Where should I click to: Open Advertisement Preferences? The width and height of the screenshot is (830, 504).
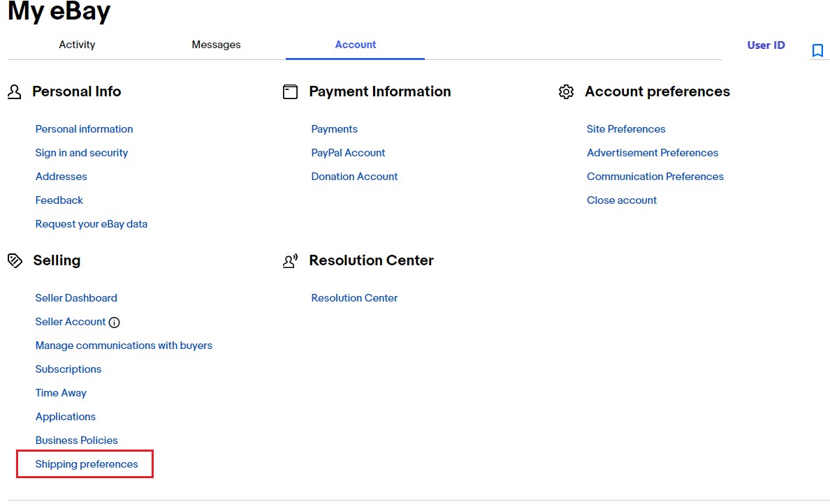coord(652,153)
